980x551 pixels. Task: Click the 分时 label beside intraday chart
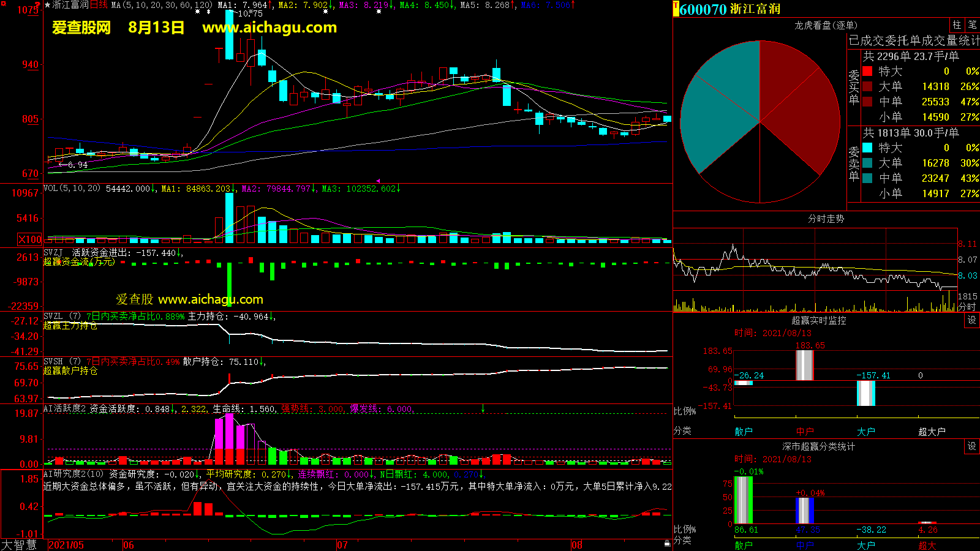967,307
